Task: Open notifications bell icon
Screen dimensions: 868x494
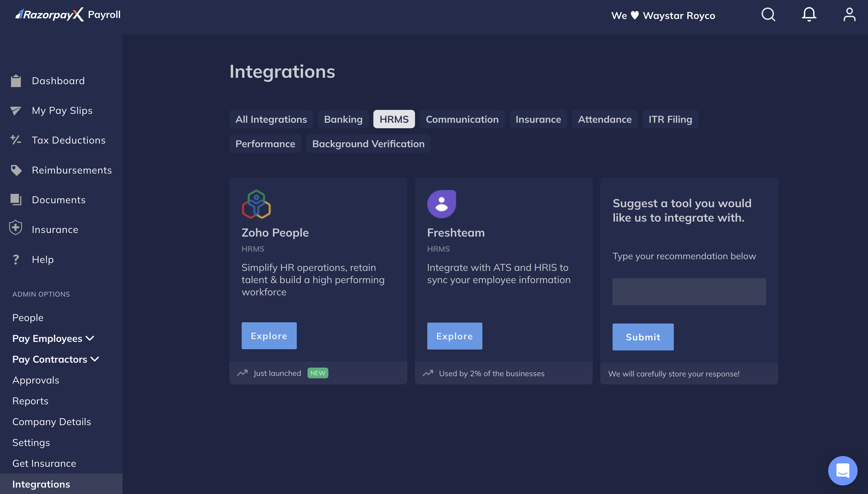Action: [809, 15]
